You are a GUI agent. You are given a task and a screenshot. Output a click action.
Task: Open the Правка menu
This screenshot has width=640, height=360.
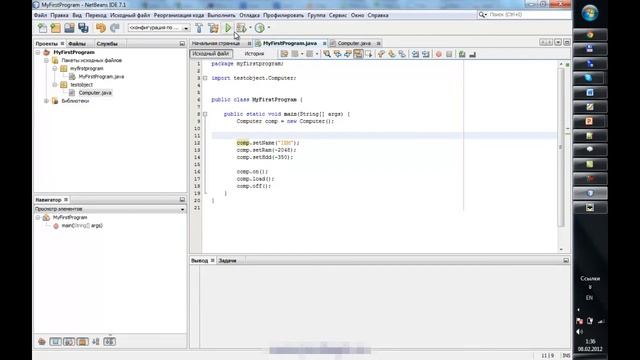[60, 15]
